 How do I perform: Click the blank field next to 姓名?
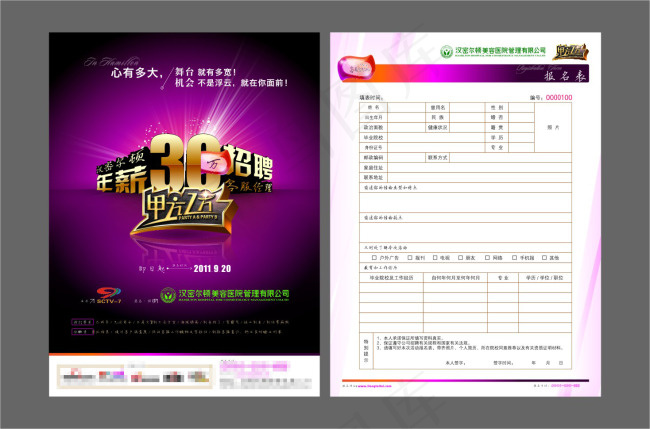click(405, 107)
